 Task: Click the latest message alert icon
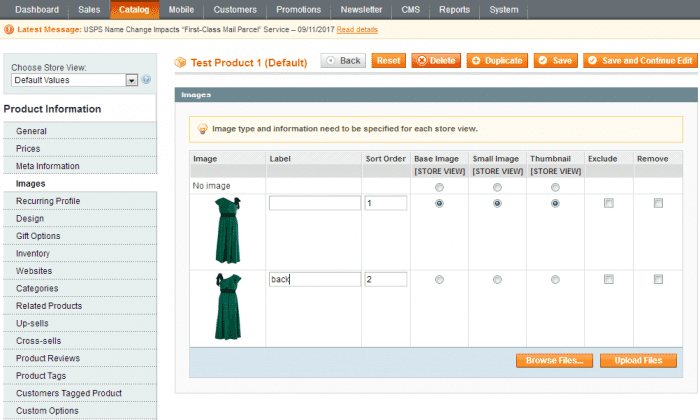click(x=9, y=30)
